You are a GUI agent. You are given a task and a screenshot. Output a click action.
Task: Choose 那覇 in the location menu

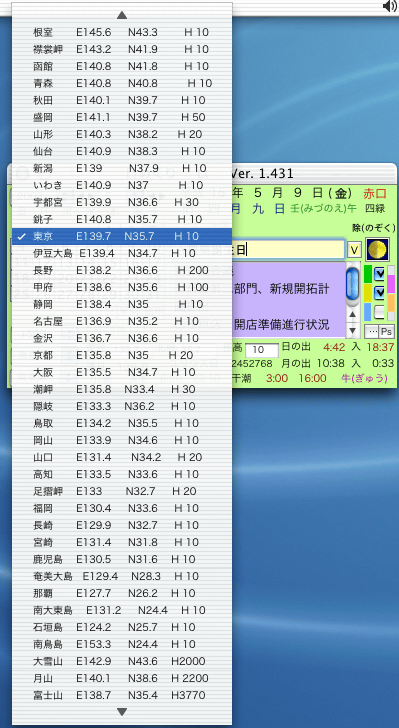[122, 593]
